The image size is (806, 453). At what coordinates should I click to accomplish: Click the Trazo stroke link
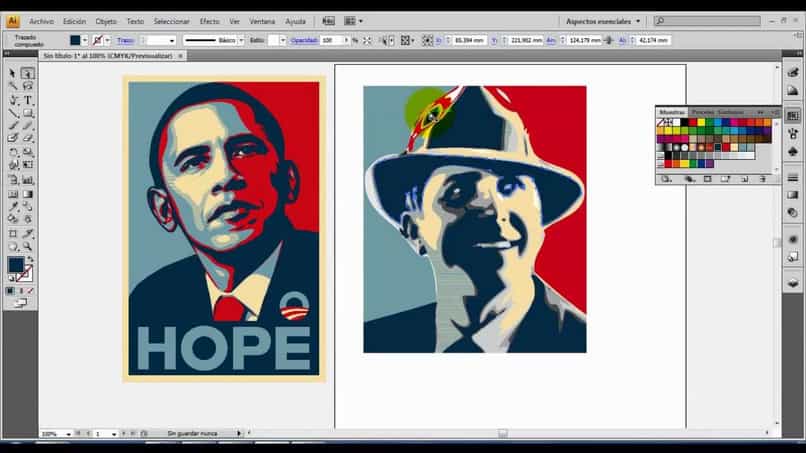coord(125,40)
